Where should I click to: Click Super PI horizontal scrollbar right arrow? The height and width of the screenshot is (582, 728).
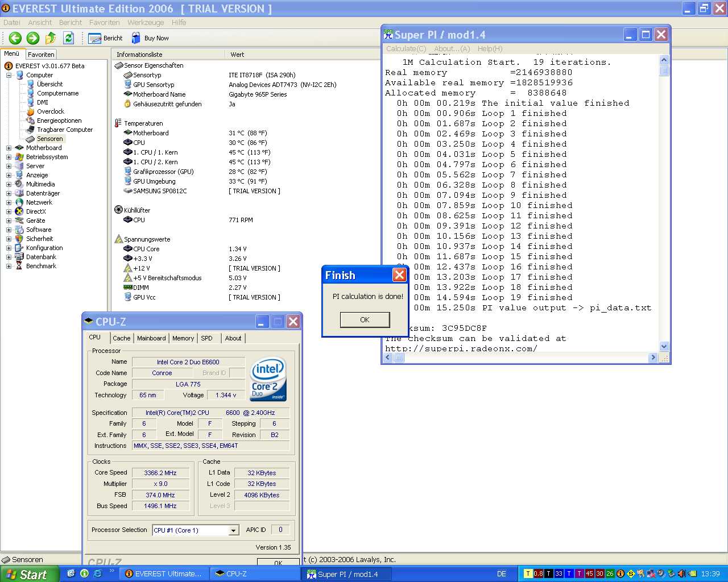point(653,357)
